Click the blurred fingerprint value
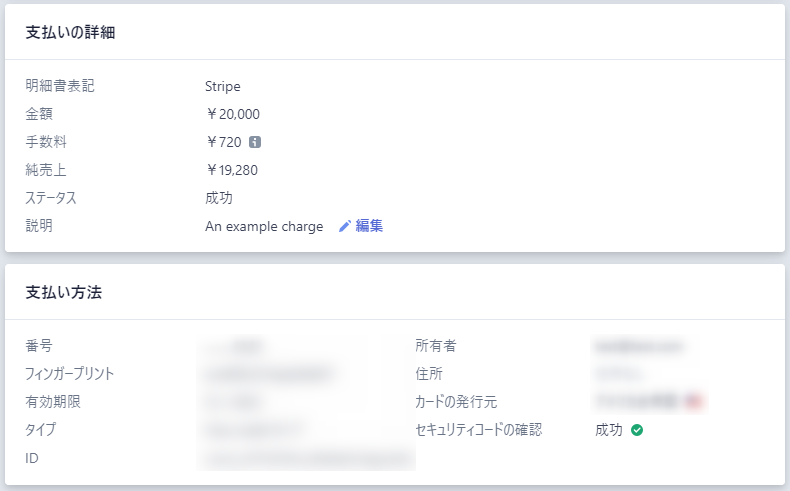 click(268, 374)
